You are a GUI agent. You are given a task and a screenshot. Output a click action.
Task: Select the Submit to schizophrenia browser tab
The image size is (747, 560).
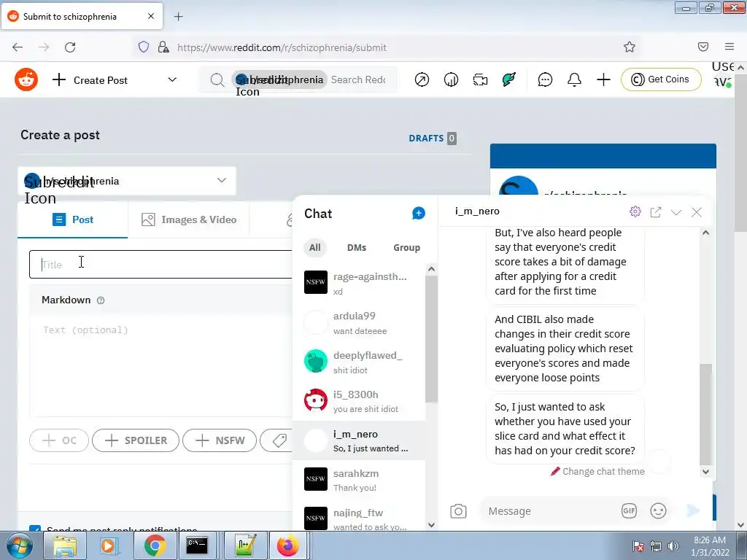click(82, 17)
